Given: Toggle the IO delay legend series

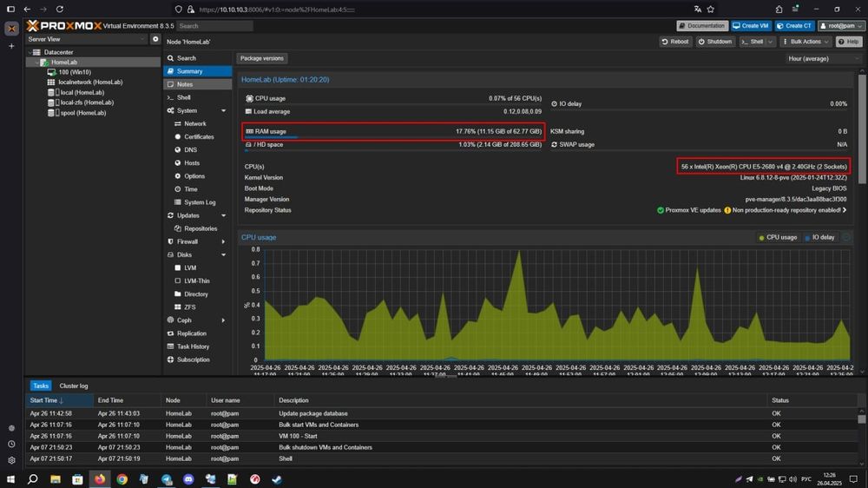Looking at the screenshot, I should pos(819,238).
